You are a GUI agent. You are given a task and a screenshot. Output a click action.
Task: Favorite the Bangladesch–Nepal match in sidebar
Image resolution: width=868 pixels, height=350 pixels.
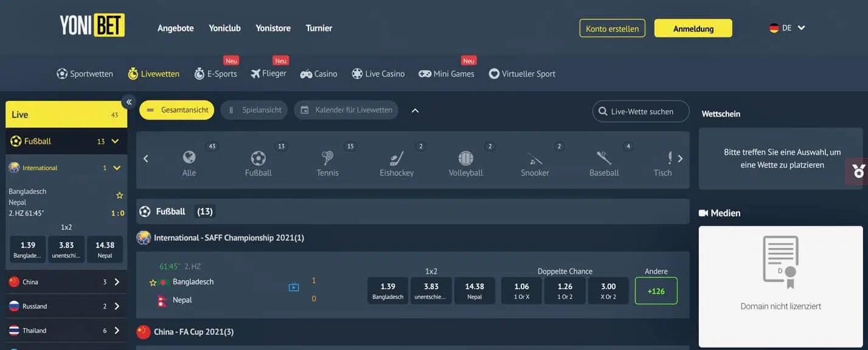pyautogui.click(x=119, y=196)
